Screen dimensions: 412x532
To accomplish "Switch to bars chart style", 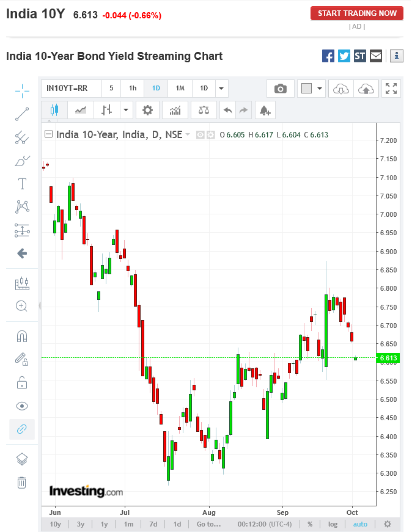I will pos(106,110).
